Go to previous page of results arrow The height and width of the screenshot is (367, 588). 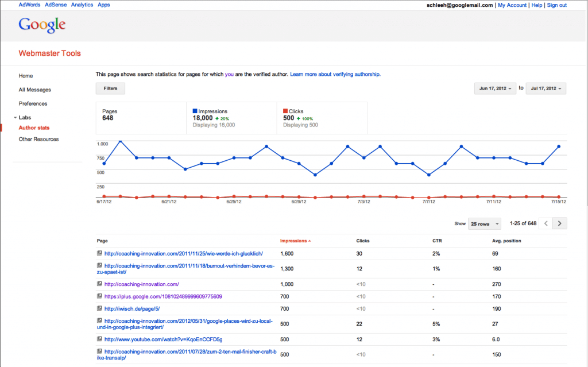pos(546,223)
